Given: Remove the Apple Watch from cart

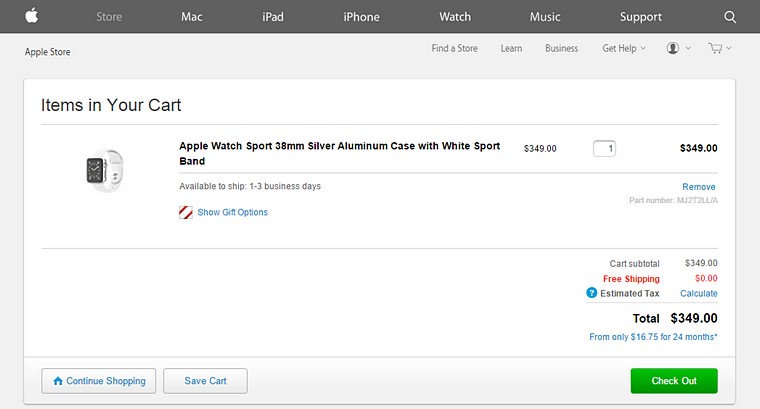Looking at the screenshot, I should [x=698, y=187].
